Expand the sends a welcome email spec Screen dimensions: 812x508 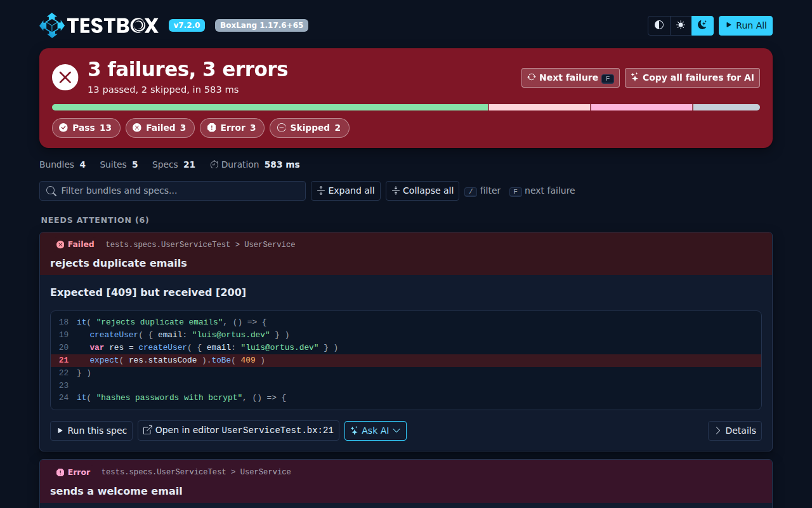[x=406, y=482]
